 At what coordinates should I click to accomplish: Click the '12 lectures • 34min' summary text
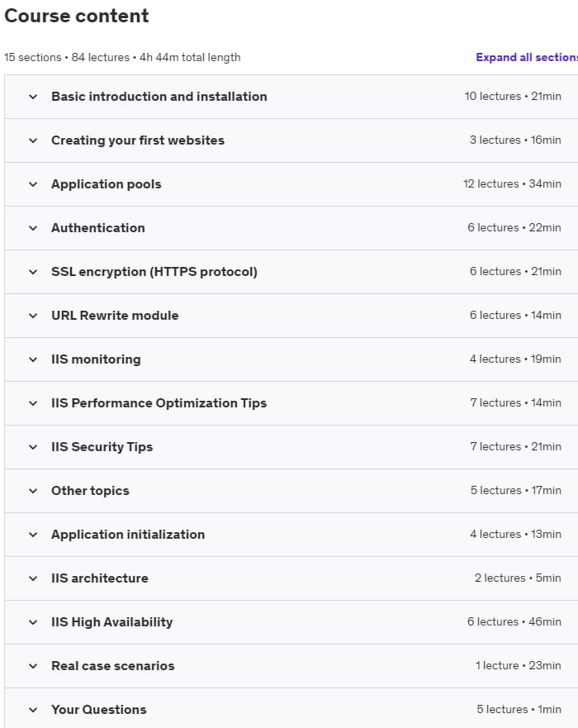coord(512,183)
